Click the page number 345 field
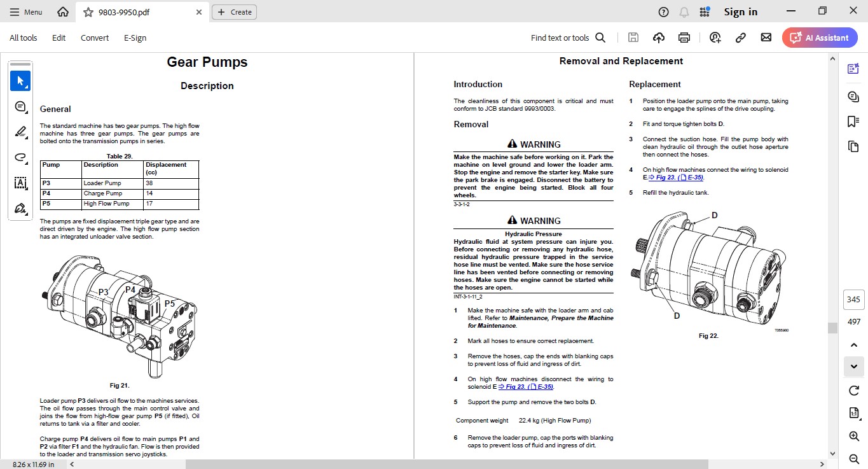Image resolution: width=868 pixels, height=469 pixels. [853, 300]
